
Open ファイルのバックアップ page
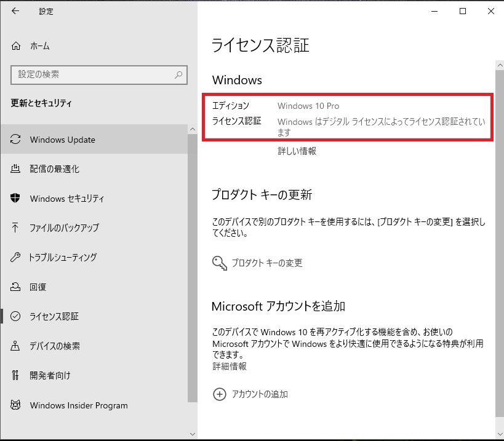click(x=94, y=228)
